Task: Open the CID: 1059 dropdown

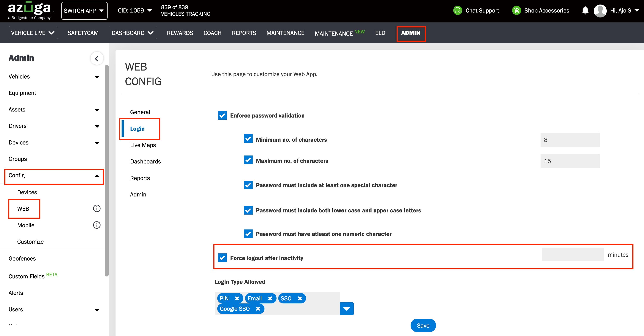Action: click(135, 11)
